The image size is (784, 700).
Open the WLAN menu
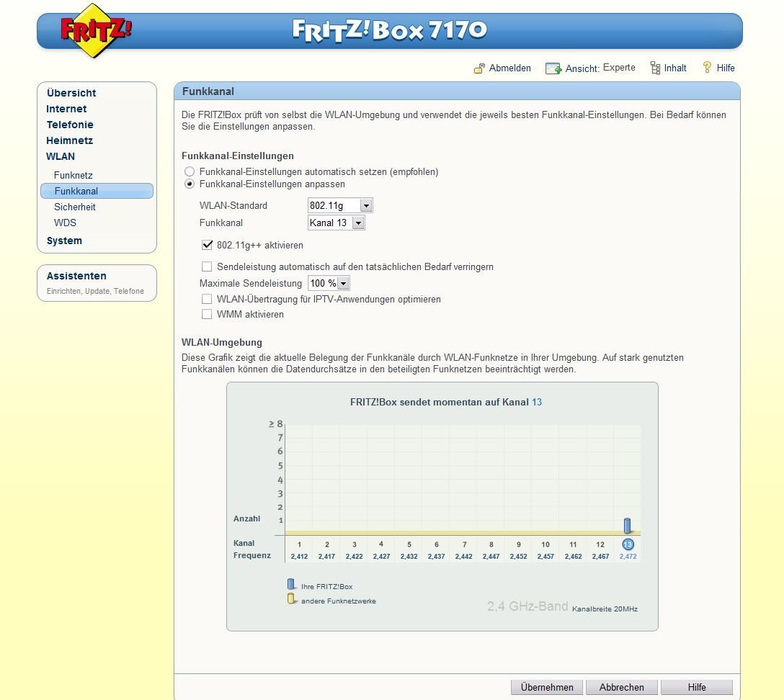point(61,156)
